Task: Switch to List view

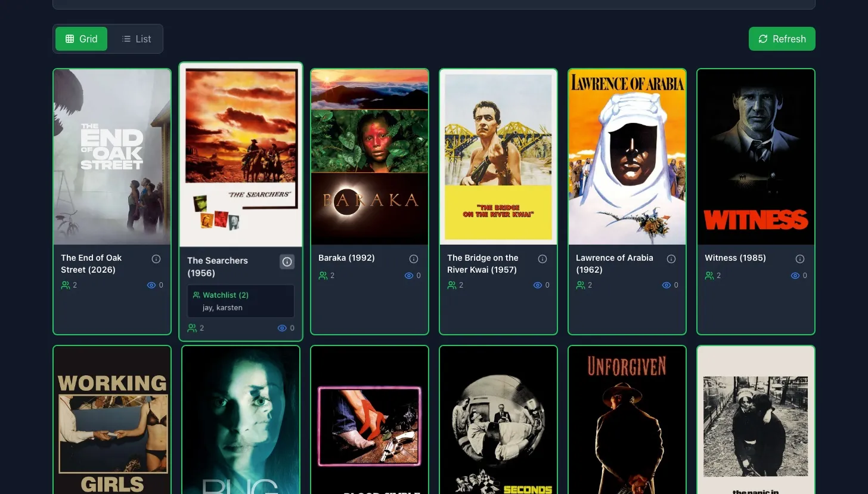Action: pos(137,39)
